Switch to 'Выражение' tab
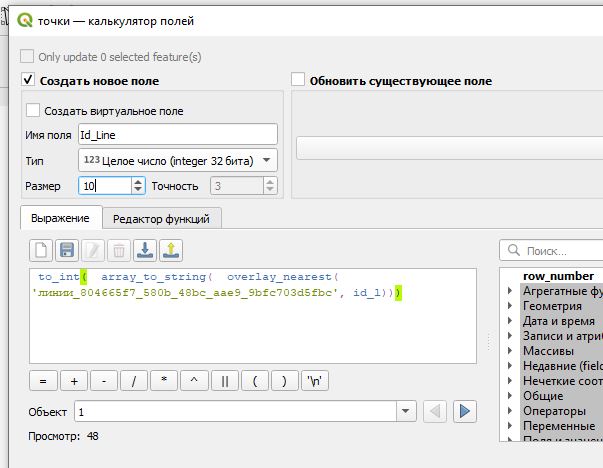This screenshot has height=468, width=603. [60, 218]
